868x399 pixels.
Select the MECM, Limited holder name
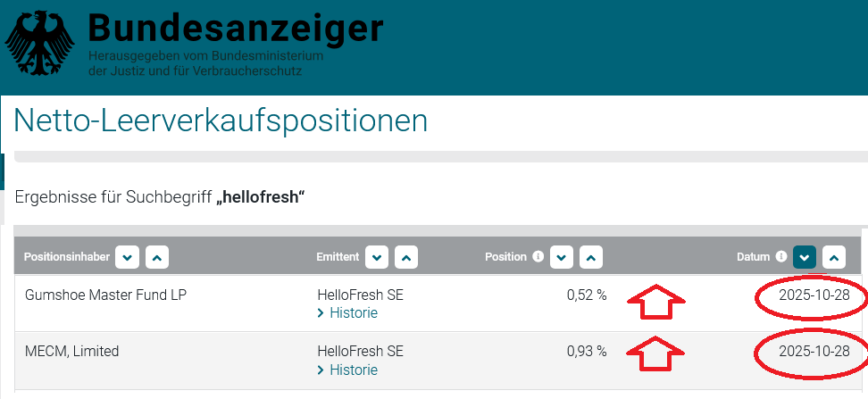tap(71, 352)
